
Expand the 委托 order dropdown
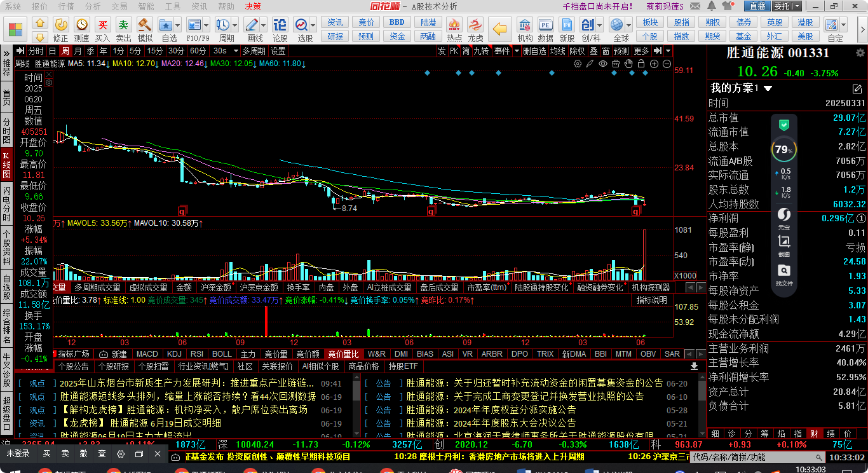(x=797, y=6)
